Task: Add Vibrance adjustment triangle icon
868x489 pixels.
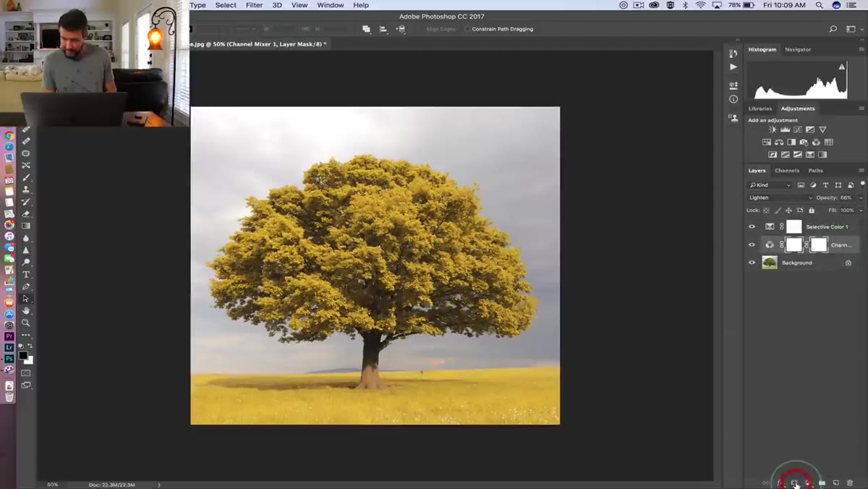Action: pyautogui.click(x=822, y=129)
